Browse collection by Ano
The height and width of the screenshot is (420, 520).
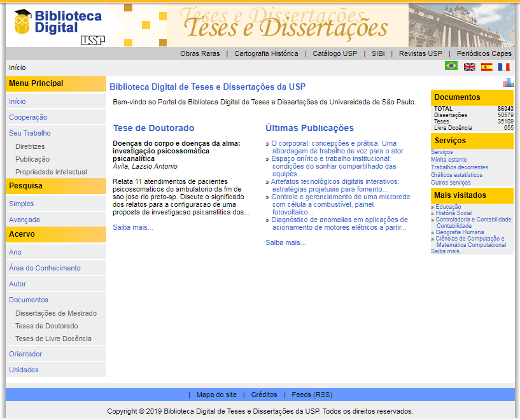[x=15, y=252]
